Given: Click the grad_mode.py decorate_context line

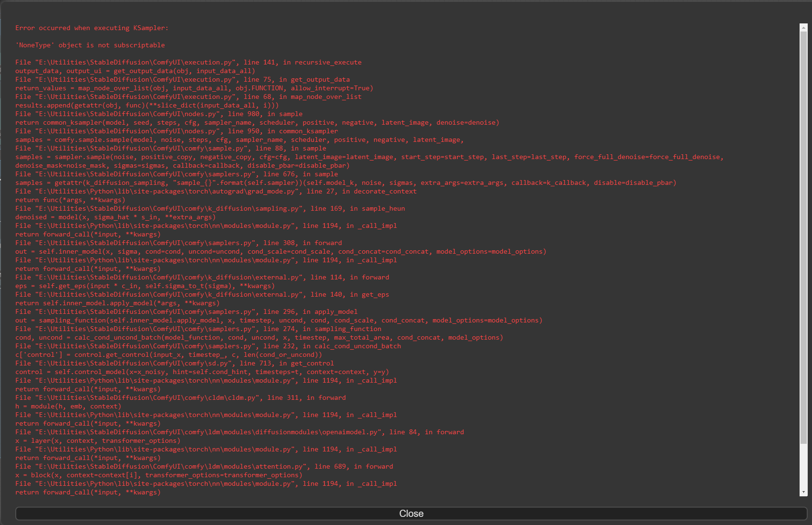Looking at the screenshot, I should [216, 191].
